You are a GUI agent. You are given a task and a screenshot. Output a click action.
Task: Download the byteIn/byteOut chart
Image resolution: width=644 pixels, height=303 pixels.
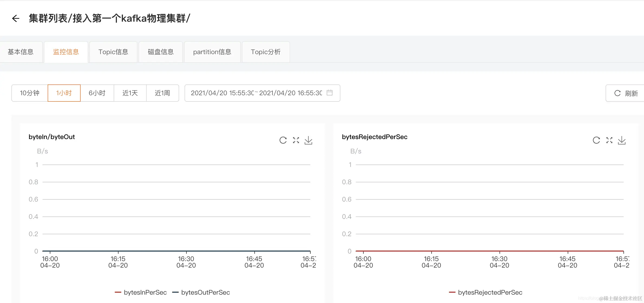pos(308,140)
